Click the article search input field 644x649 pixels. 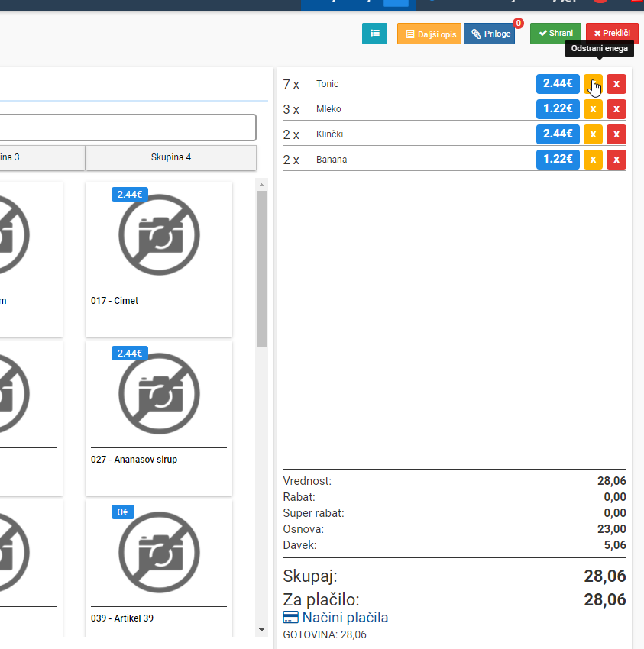(x=128, y=128)
